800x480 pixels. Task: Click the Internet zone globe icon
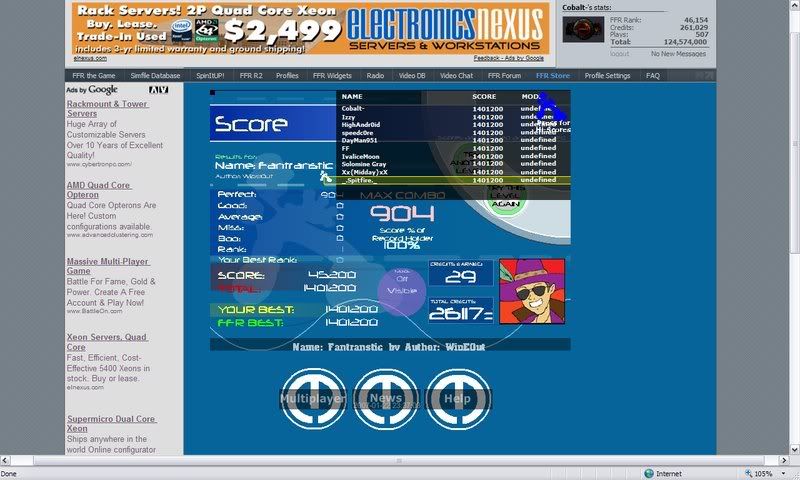click(x=648, y=473)
